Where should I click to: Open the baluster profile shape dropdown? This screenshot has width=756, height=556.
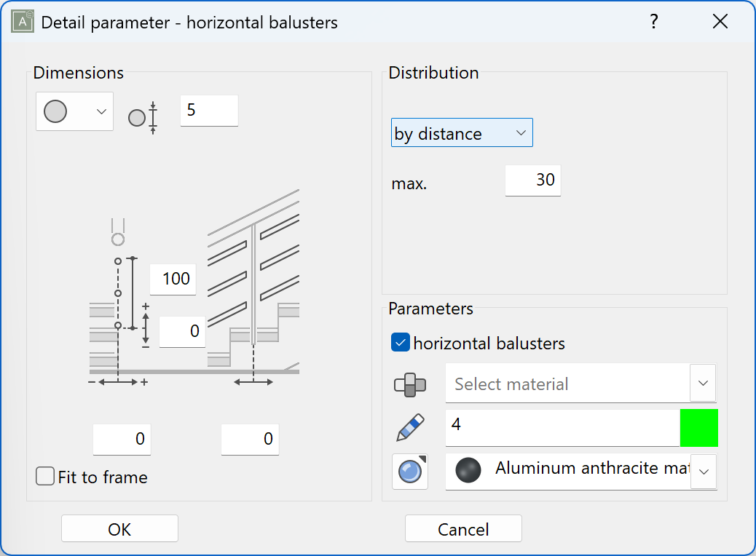(x=102, y=110)
